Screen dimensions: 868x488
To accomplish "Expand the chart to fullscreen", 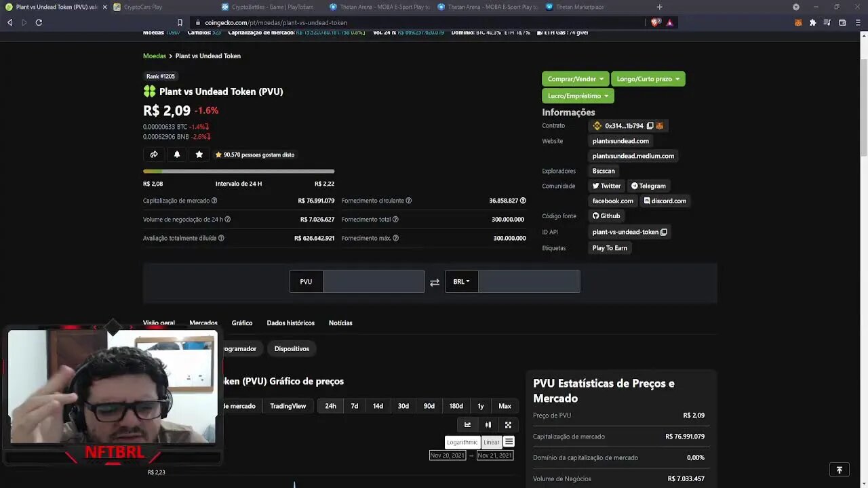I will [x=508, y=425].
